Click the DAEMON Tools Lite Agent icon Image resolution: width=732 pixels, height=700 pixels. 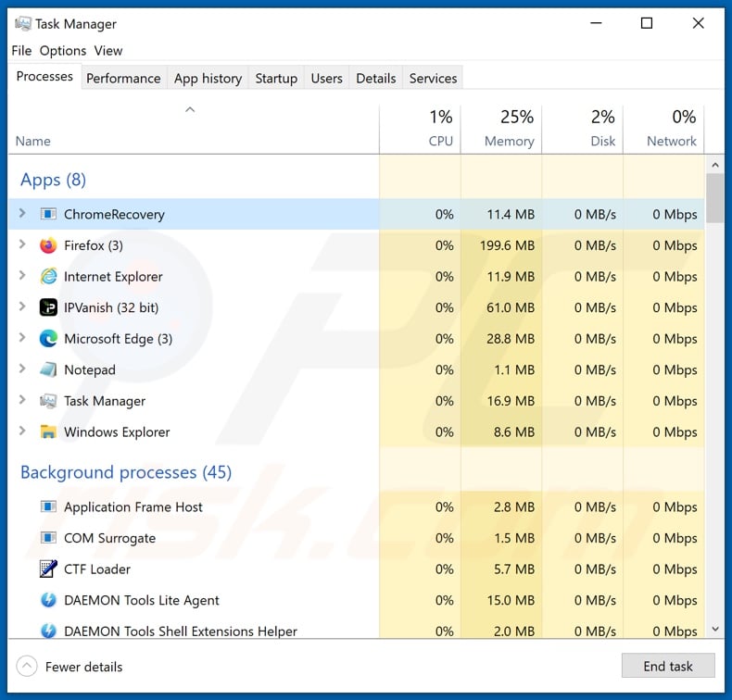coord(48,600)
